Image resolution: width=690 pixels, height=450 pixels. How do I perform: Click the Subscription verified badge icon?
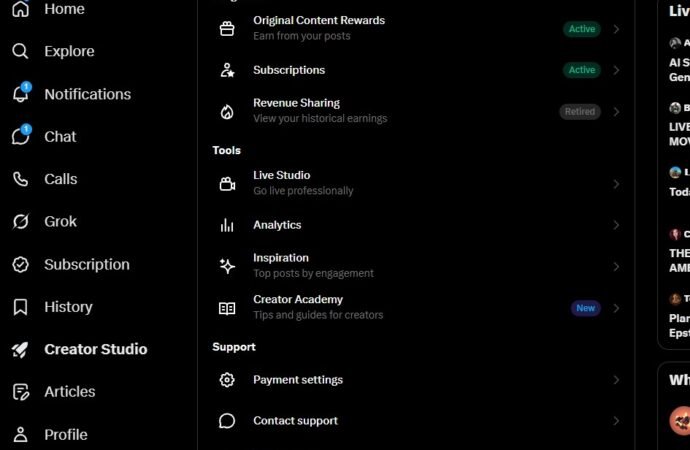point(20,264)
